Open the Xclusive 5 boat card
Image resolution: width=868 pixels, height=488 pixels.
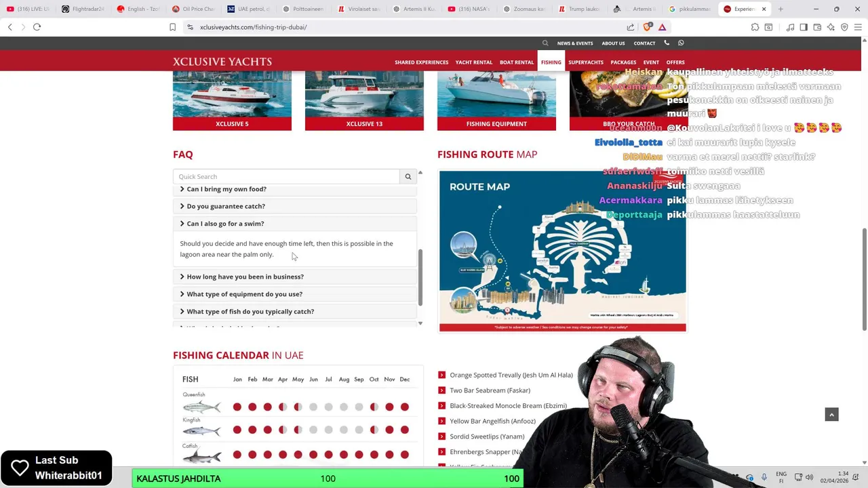click(232, 100)
